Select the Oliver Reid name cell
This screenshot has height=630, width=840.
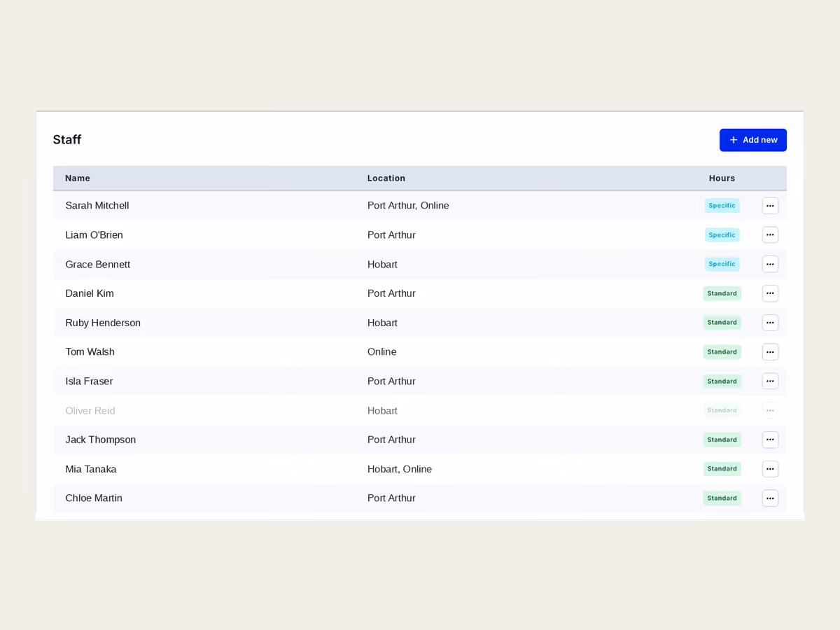tap(90, 411)
